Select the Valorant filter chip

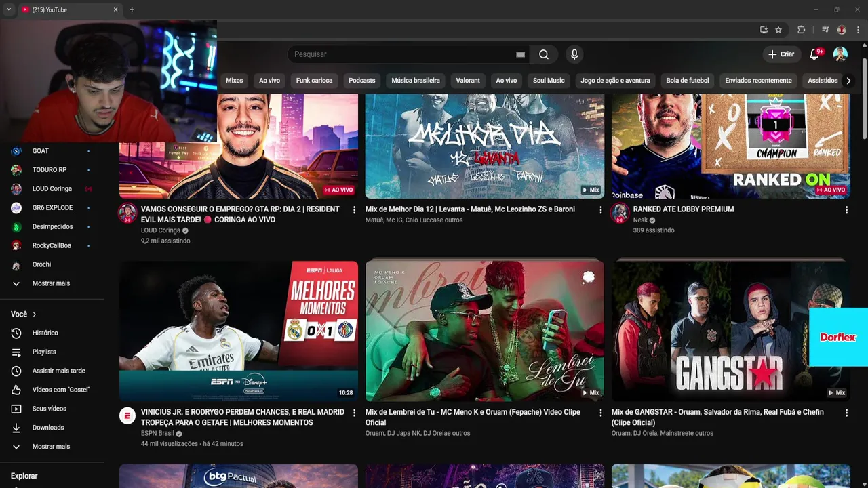click(468, 81)
